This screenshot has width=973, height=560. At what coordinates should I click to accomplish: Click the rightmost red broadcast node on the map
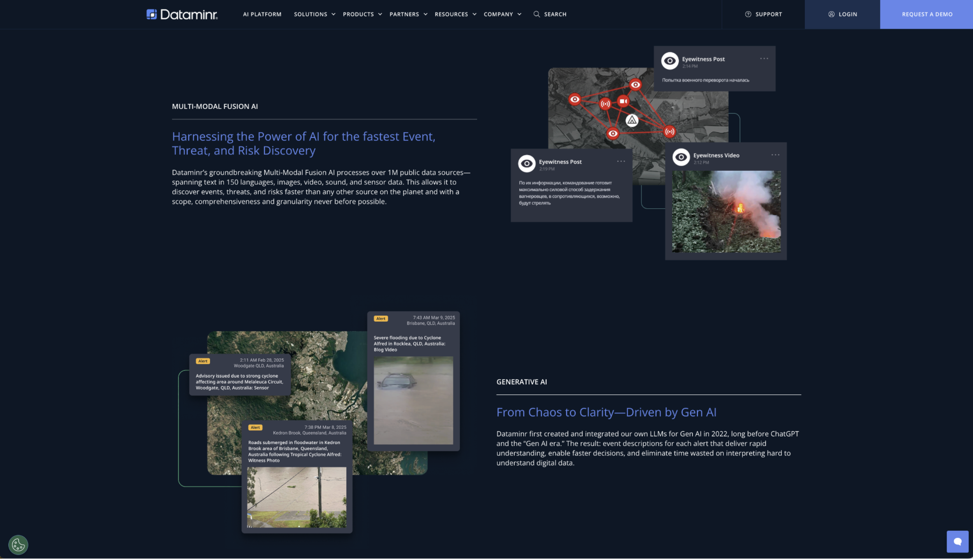(669, 132)
